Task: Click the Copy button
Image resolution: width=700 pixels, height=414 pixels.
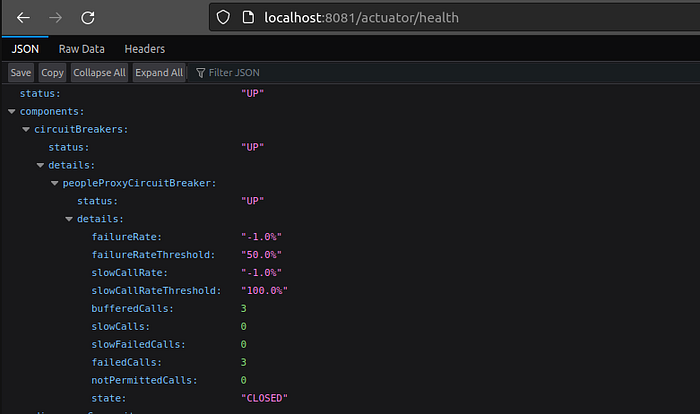Action: pyautogui.click(x=53, y=72)
